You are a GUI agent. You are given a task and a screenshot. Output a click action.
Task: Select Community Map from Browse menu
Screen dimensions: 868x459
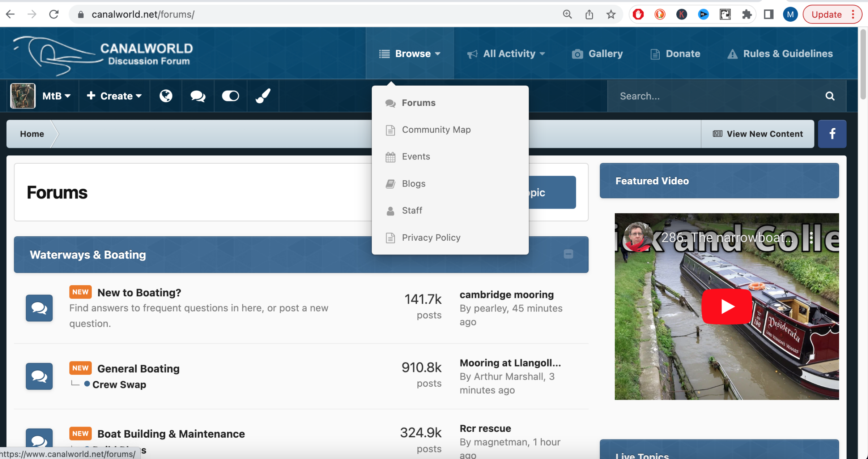coord(436,130)
